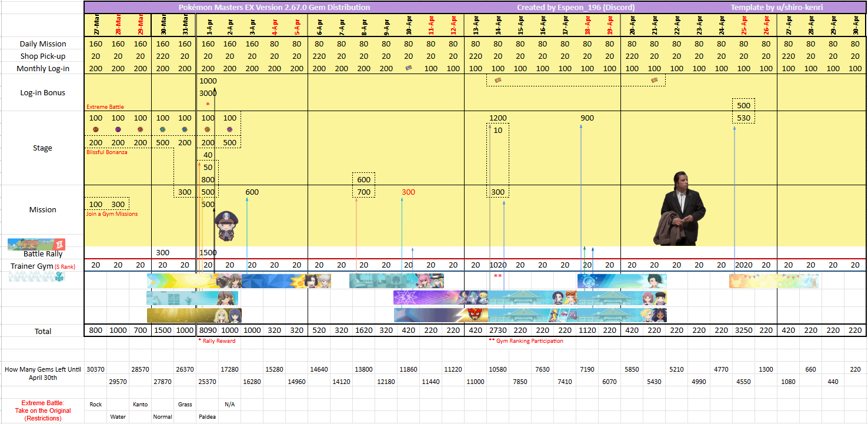
Task: Select the spreadsheet title 'Pokémon Masters EX Version 2.67.0 Gem Distribution'
Action: [x=275, y=8]
